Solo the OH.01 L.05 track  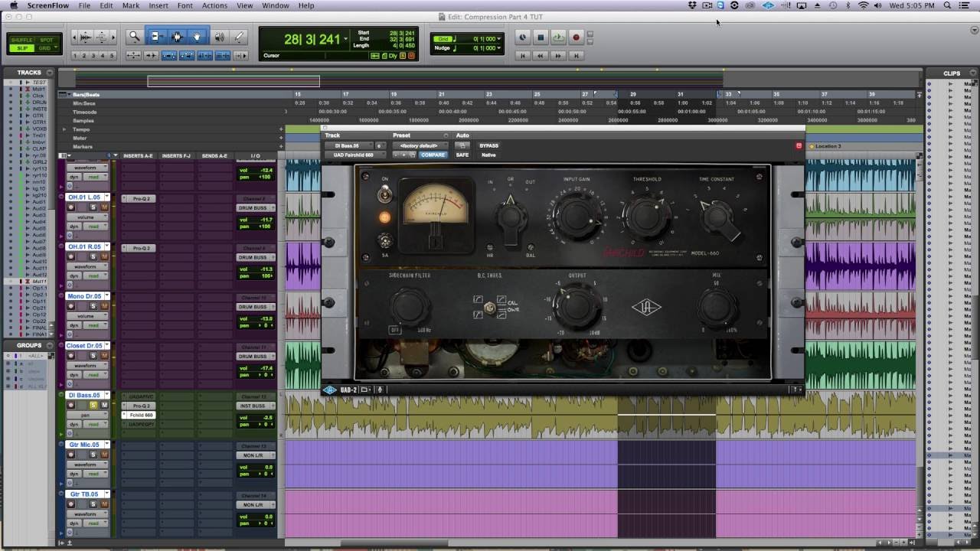93,207
